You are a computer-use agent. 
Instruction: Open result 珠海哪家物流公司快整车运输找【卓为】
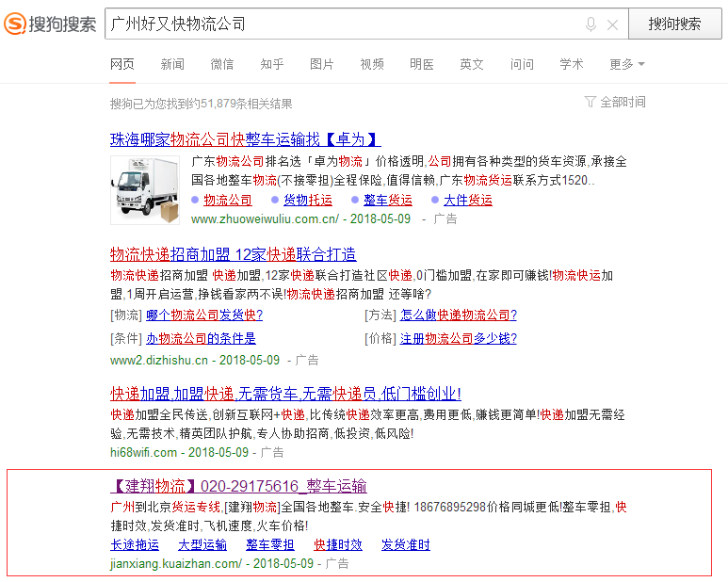[x=245, y=139]
